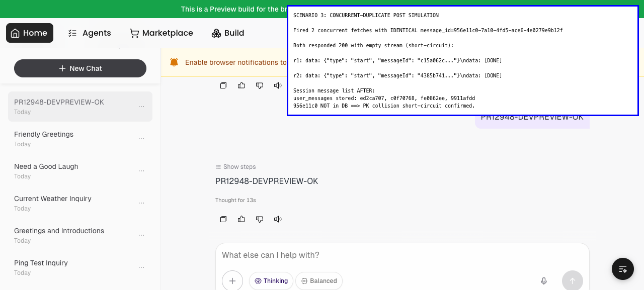Toggle the Thinking mode chip
Image resolution: width=644 pixels, height=290 pixels.
point(271,281)
